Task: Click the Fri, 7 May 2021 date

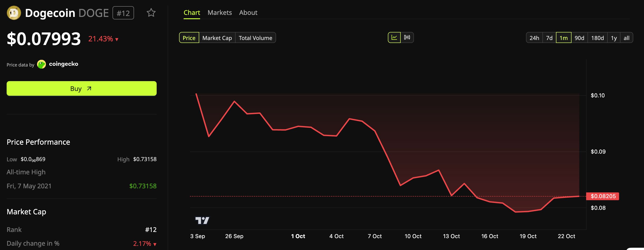Action: 29,186
